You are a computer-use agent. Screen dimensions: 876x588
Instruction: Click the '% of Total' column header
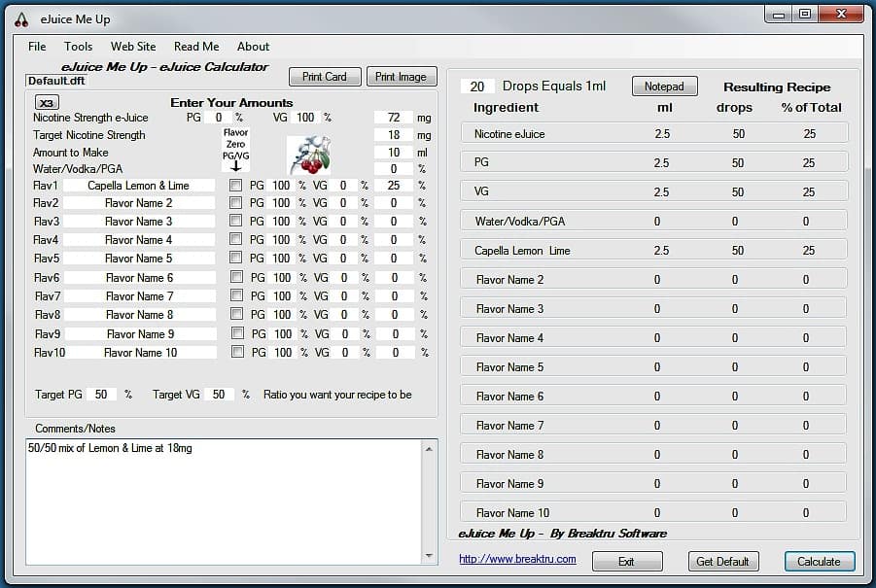pyautogui.click(x=811, y=107)
